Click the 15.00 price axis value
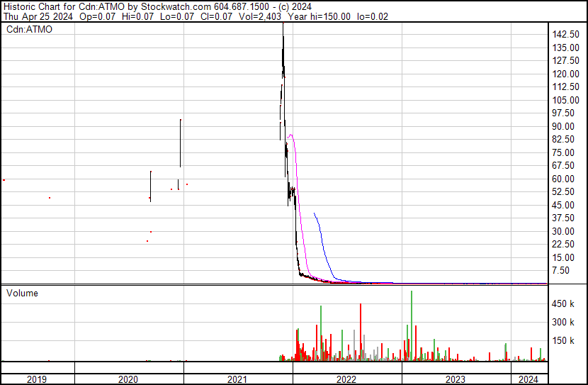This screenshot has width=588, height=385. 563,258
